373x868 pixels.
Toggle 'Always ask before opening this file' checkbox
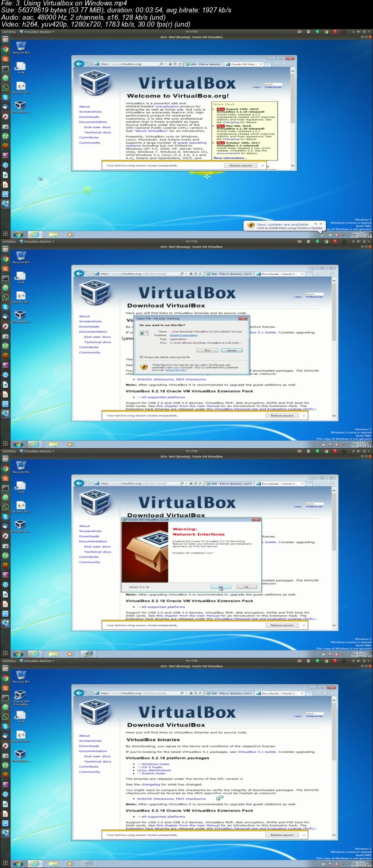tap(141, 357)
